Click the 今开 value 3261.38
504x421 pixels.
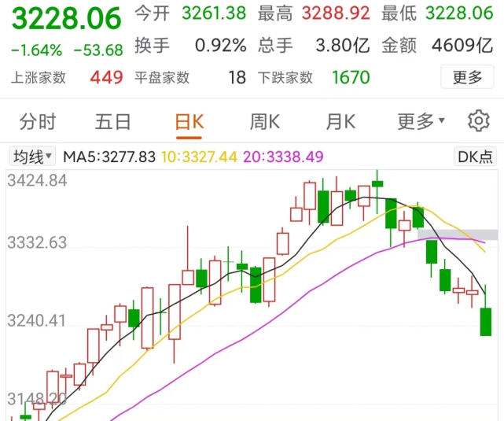214,13
